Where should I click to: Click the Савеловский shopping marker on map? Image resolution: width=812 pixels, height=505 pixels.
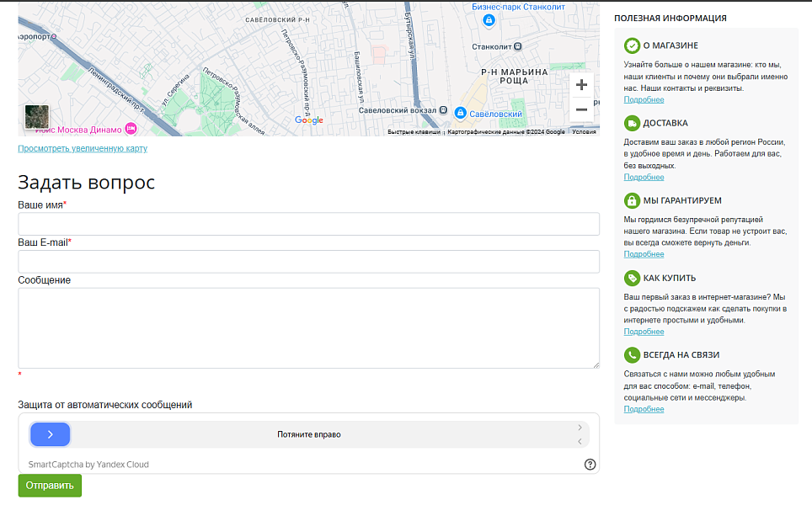(461, 114)
